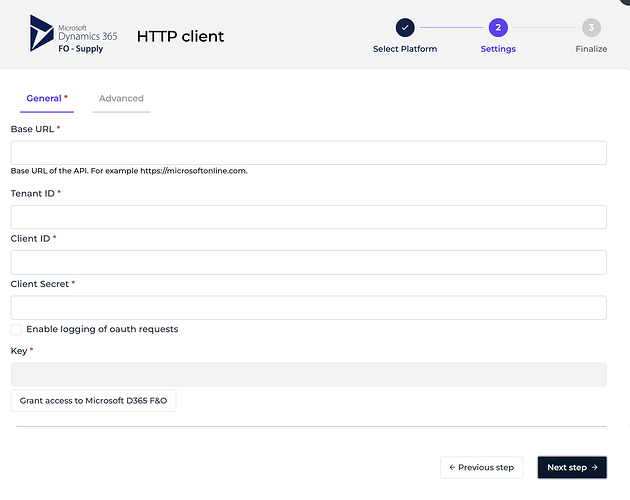Switch to the Advanced tab

[x=121, y=98]
